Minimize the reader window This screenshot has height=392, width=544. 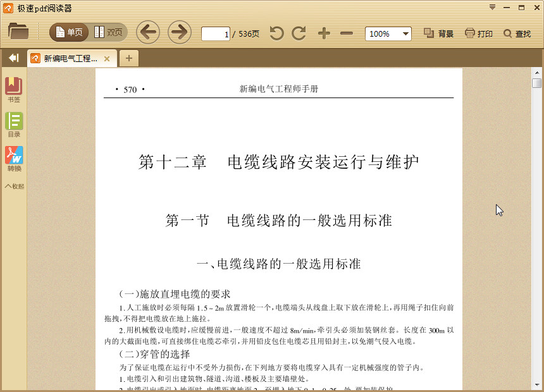507,8
